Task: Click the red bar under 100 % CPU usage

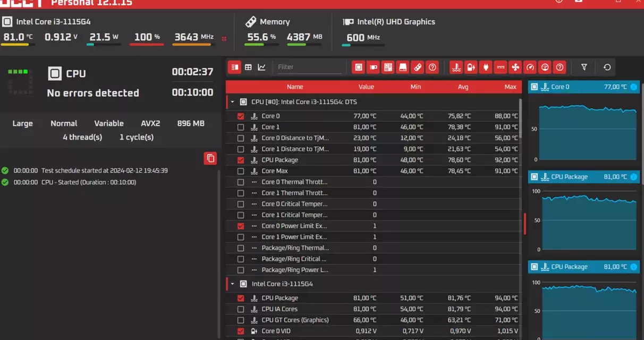Action: click(x=147, y=45)
